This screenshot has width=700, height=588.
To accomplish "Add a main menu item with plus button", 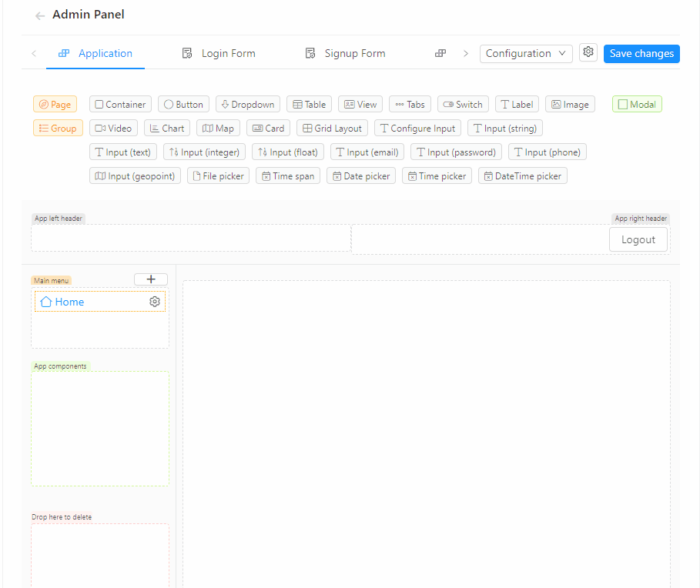I will (x=151, y=279).
